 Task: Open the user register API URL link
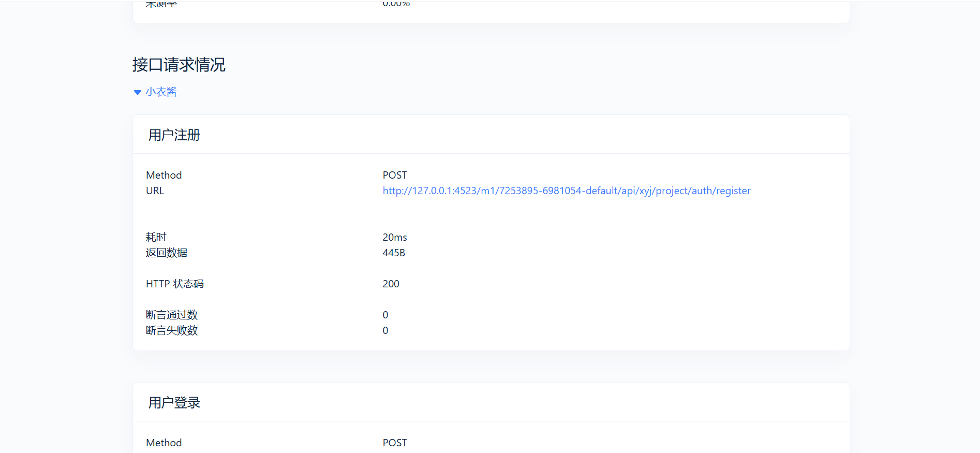point(567,191)
